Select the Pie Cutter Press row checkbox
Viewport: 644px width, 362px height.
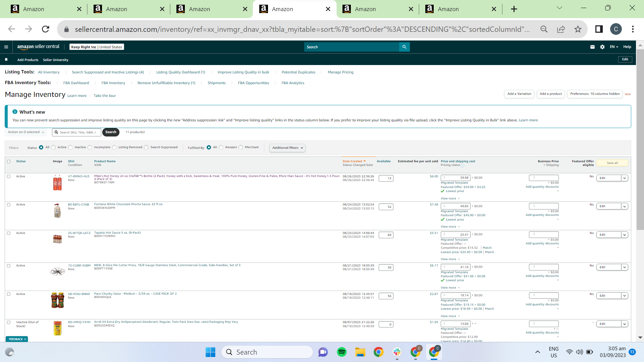pos(9,266)
